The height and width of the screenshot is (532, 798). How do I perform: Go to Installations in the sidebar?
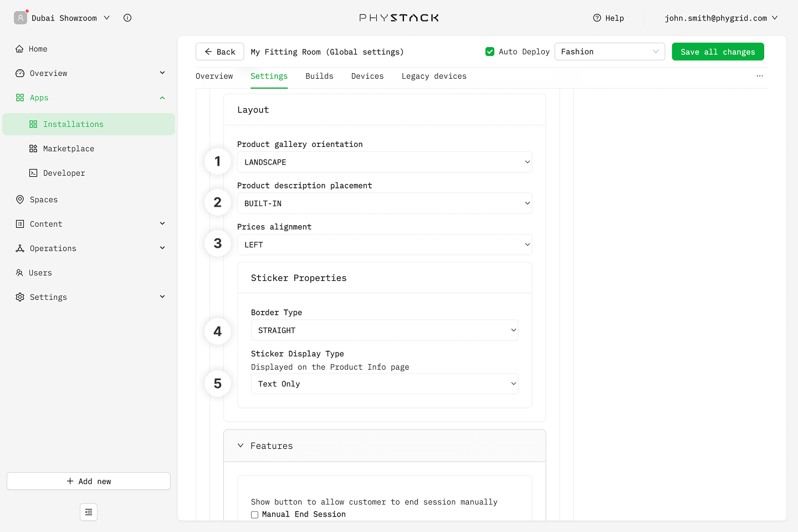coord(89,124)
